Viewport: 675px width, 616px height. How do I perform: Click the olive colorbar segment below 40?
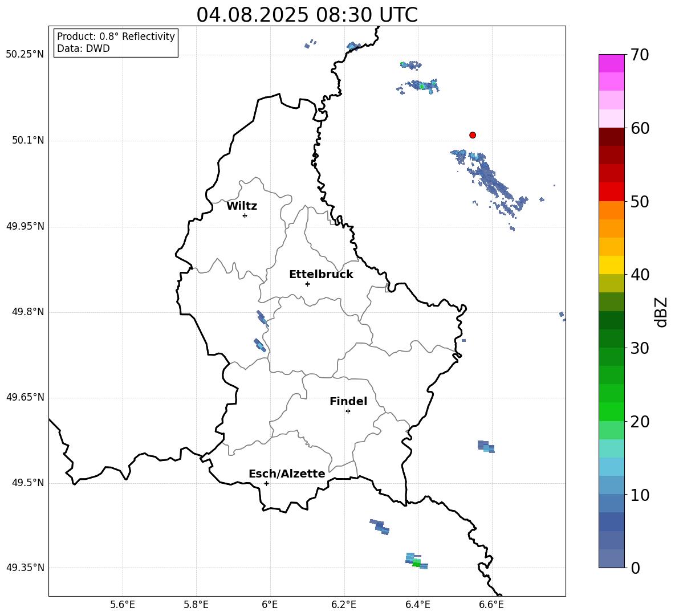pyautogui.click(x=612, y=283)
